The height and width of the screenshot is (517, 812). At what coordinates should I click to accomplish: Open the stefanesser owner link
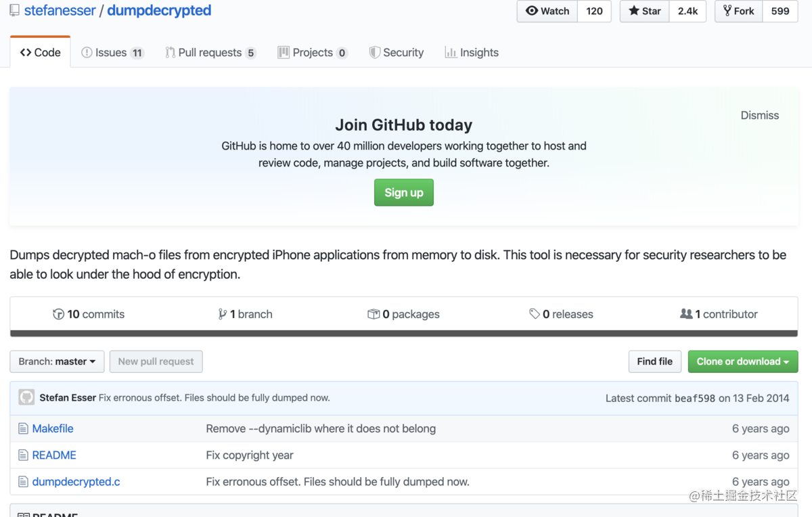[60, 11]
